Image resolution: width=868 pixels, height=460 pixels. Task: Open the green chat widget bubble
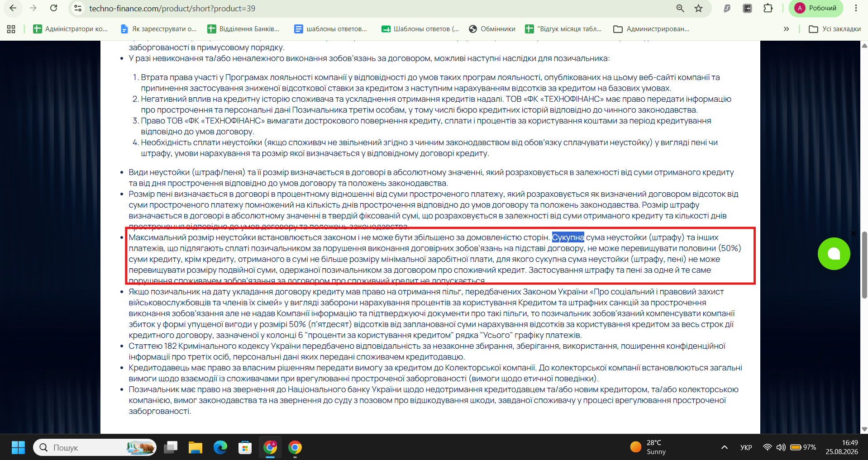tap(834, 254)
